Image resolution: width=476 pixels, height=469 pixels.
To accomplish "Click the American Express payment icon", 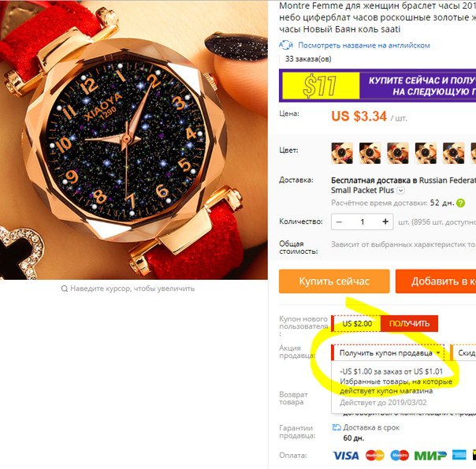I will (459, 455).
